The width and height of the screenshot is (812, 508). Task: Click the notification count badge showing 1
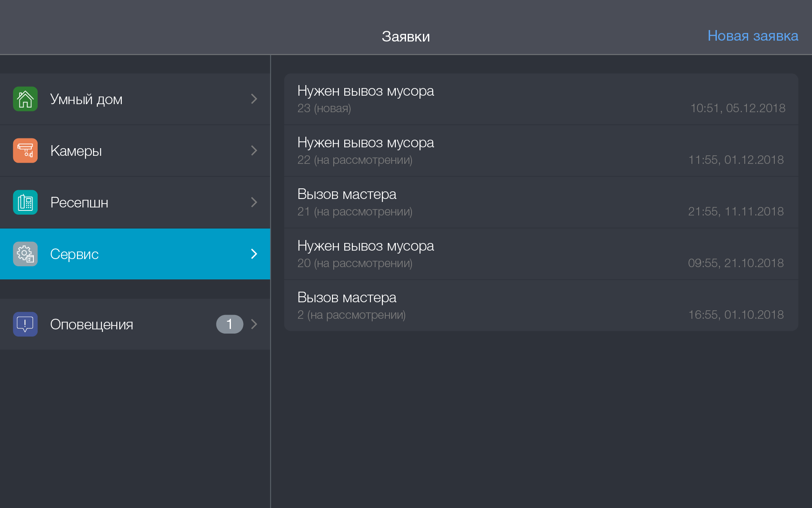click(230, 324)
